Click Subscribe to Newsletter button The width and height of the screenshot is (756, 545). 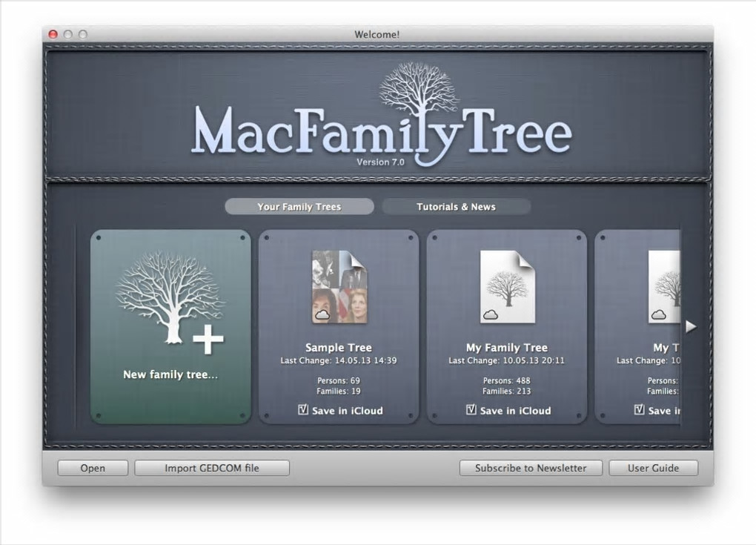coord(531,468)
